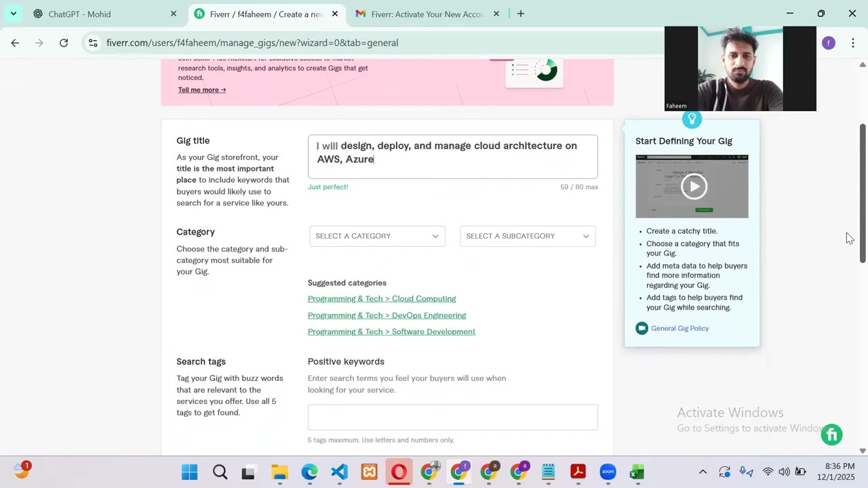Open the Chrome profile avatar

pyautogui.click(x=829, y=43)
